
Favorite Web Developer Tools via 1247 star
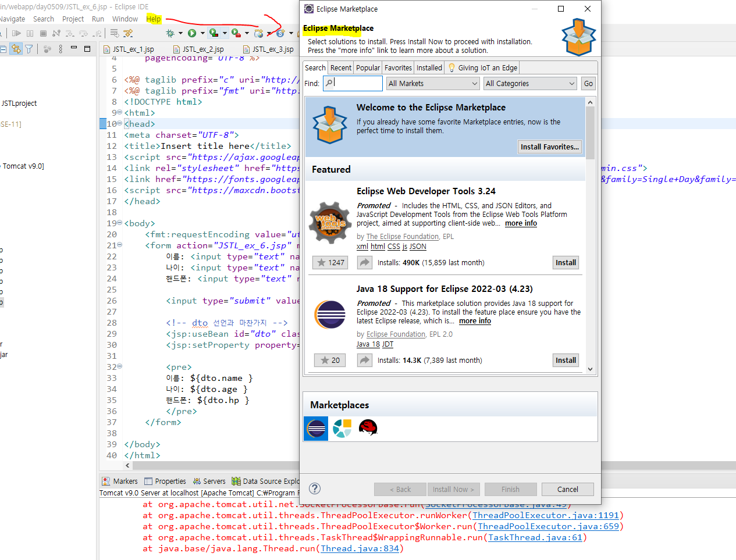[330, 263]
